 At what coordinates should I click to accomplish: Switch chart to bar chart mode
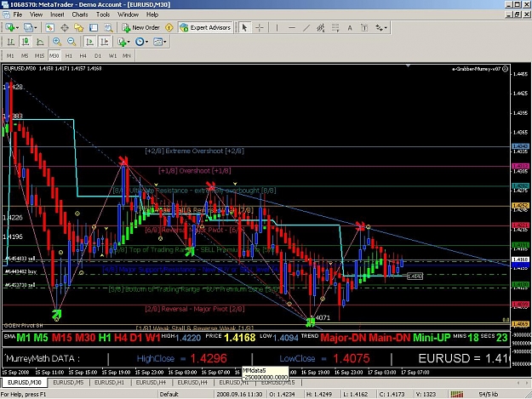tap(10, 42)
